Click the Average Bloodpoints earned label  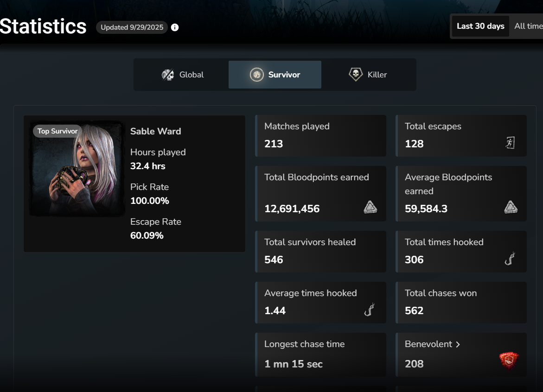(x=448, y=184)
